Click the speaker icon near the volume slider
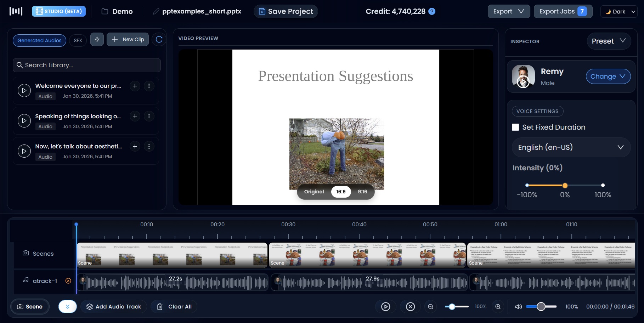The image size is (644, 323). point(518,307)
